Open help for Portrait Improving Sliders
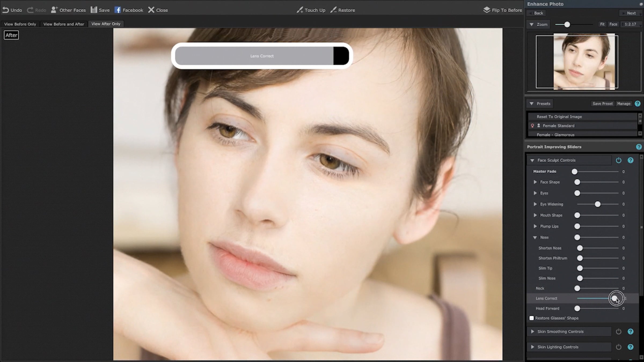644x362 pixels. (x=638, y=147)
